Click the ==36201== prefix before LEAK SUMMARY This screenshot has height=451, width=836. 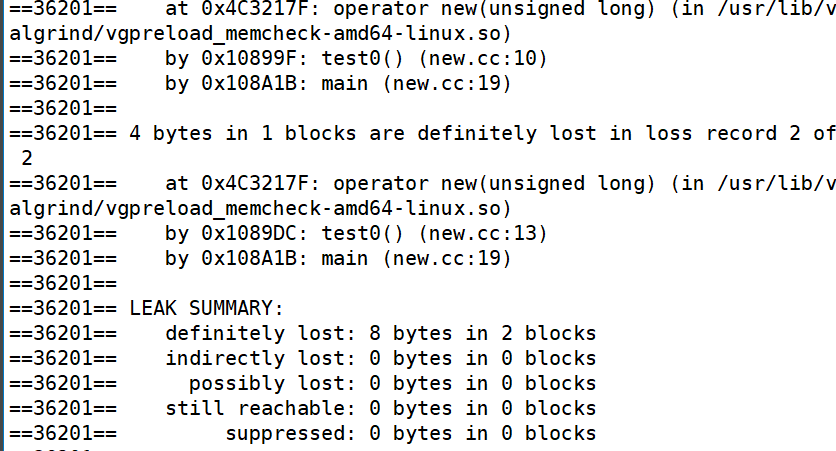coord(63,309)
